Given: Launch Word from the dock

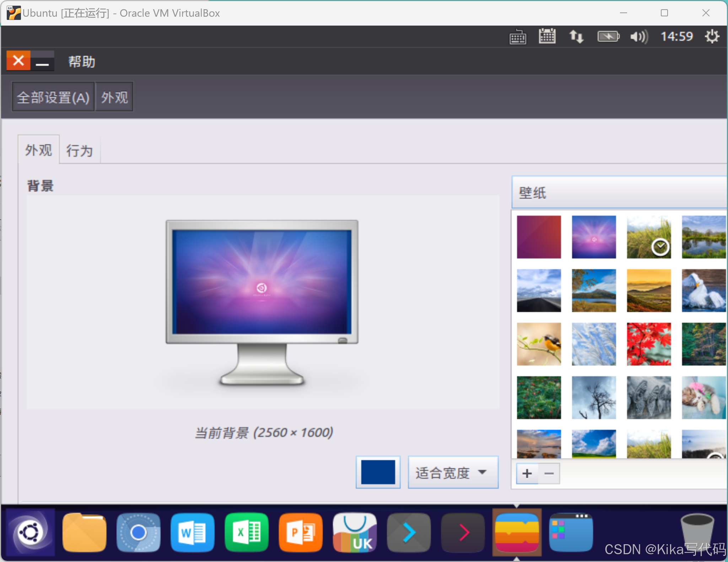Looking at the screenshot, I should point(192,532).
